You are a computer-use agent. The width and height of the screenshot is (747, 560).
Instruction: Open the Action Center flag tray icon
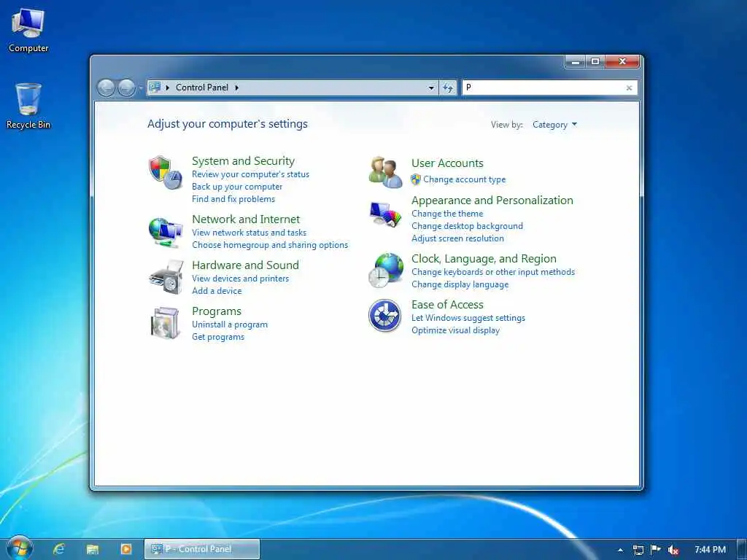pyautogui.click(x=656, y=550)
